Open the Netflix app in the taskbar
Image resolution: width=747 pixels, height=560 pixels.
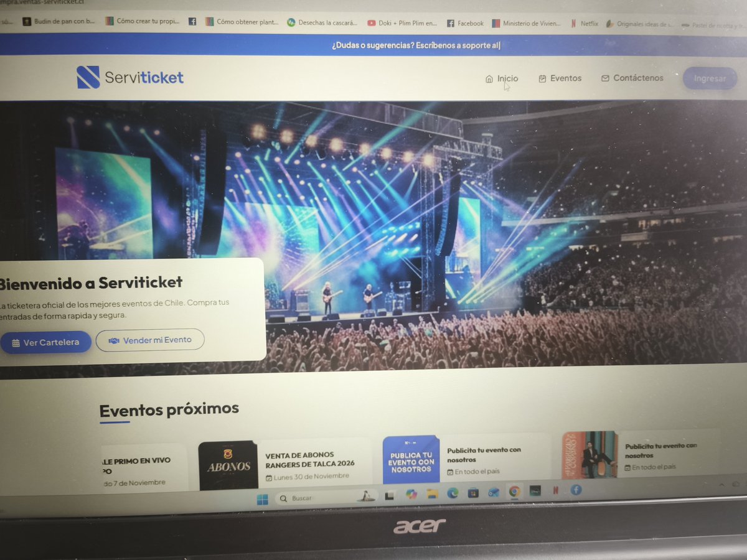555,490
